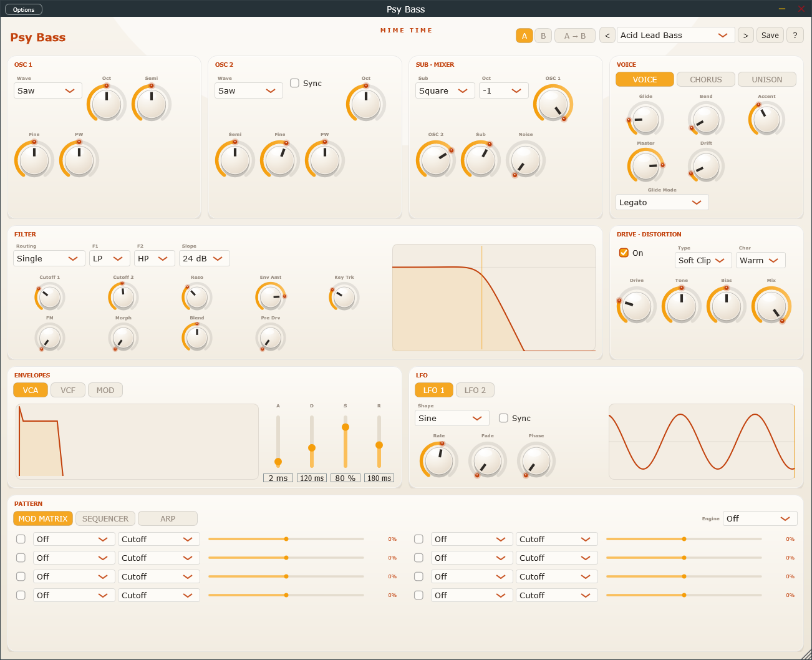Screen dimensions: 812x660
Task: Enable the first right-column mod matrix row checkbox
Action: click(x=418, y=539)
